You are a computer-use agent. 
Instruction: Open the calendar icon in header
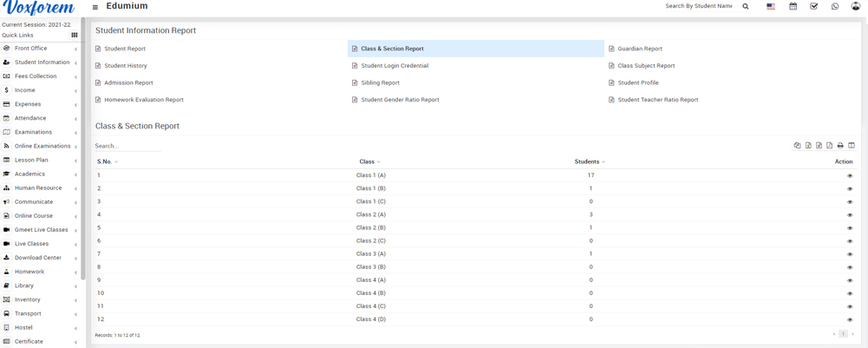[793, 6]
